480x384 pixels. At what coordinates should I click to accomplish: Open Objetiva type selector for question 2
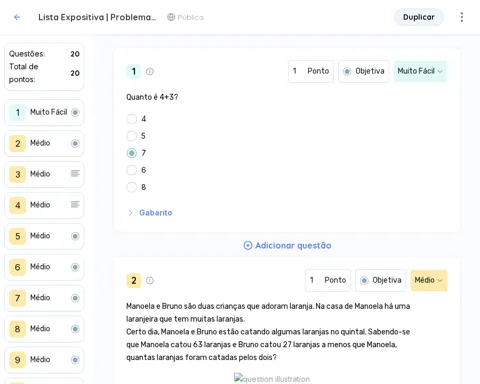[380, 280]
